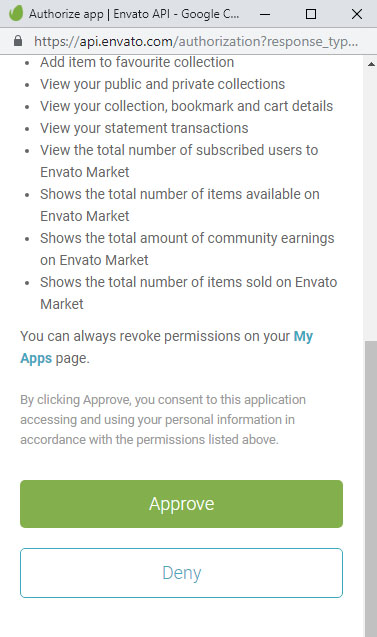Open the My Apps page link

[x=167, y=347]
